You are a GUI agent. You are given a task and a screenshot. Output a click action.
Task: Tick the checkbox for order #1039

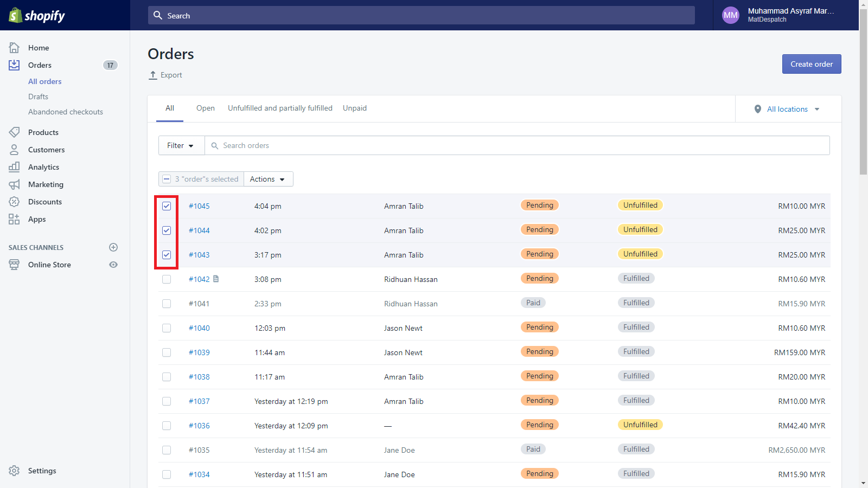[x=167, y=352]
